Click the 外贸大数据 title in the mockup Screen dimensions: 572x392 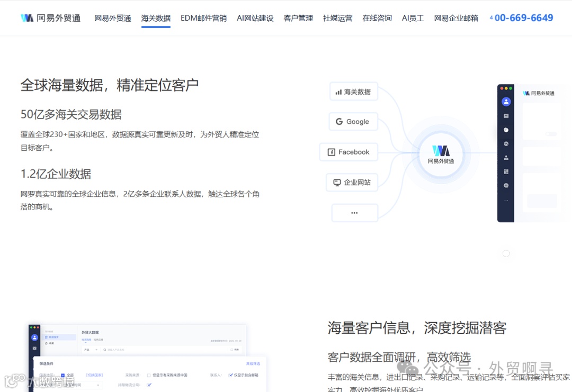click(x=90, y=332)
